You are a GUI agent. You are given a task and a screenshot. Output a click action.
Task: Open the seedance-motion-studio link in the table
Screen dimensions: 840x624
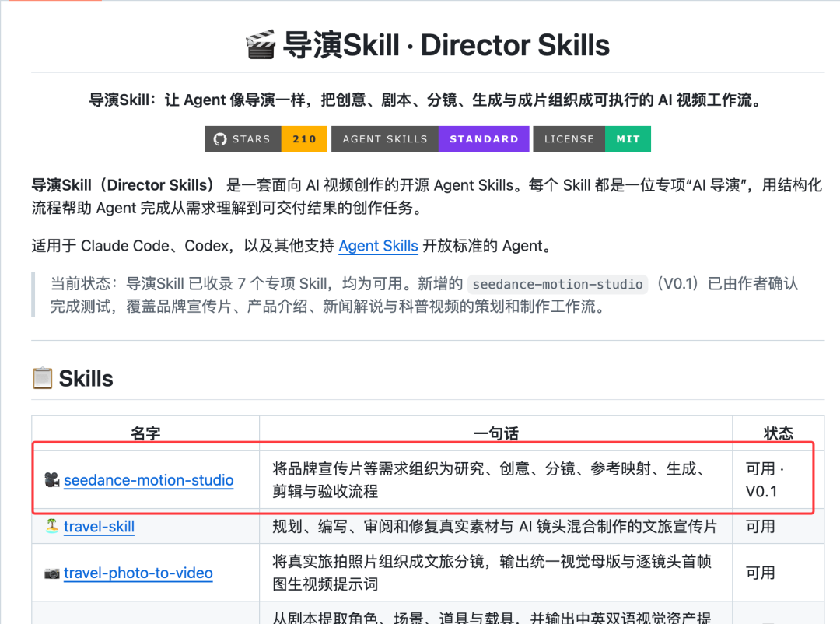[x=149, y=480]
